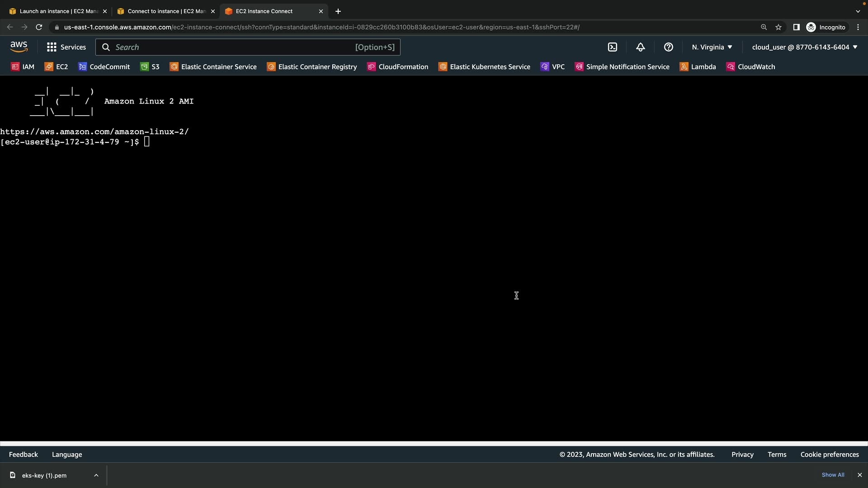The width and height of the screenshot is (868, 488).
Task: Open the help question mark icon
Action: (668, 47)
